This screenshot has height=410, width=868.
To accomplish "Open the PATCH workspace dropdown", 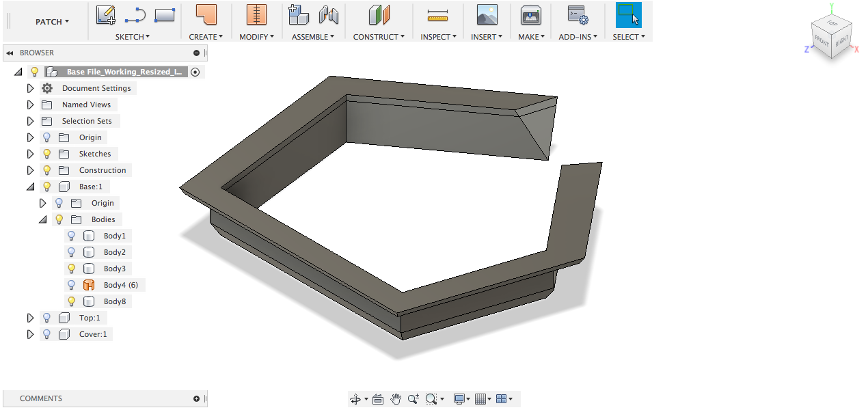I will coord(52,22).
